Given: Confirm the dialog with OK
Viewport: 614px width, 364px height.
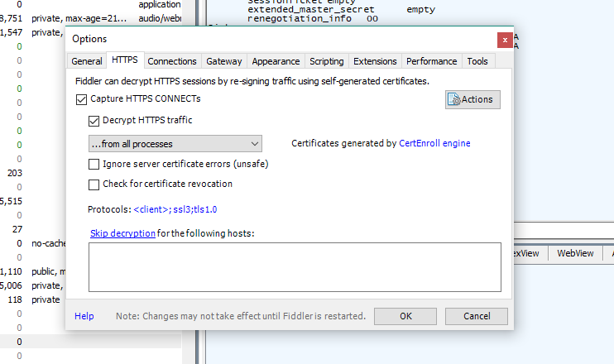Looking at the screenshot, I should coord(405,316).
